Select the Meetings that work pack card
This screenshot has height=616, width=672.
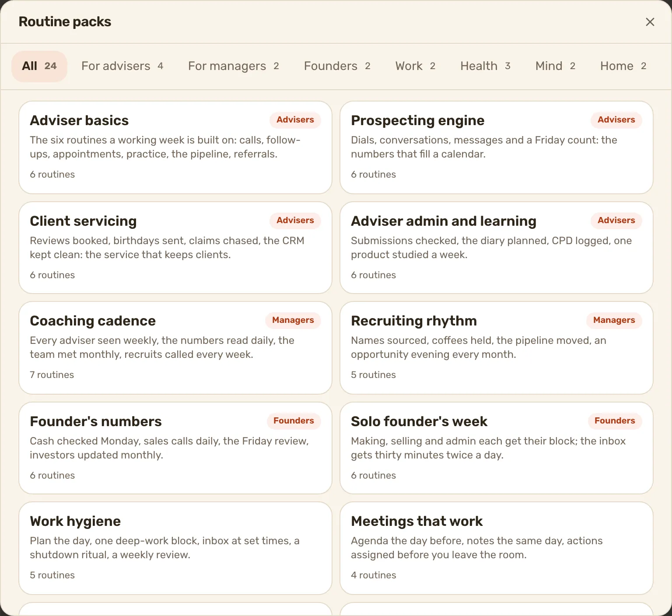[x=497, y=548]
